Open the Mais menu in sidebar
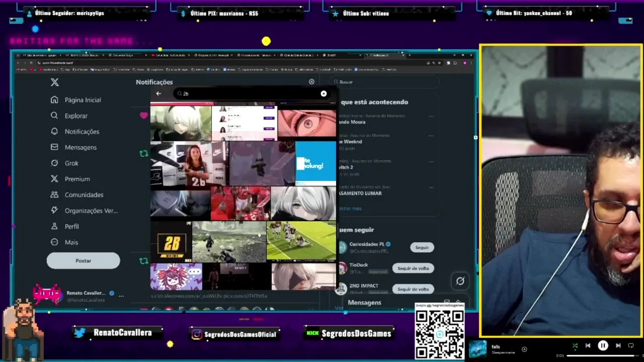The width and height of the screenshot is (644, 362). point(64,242)
